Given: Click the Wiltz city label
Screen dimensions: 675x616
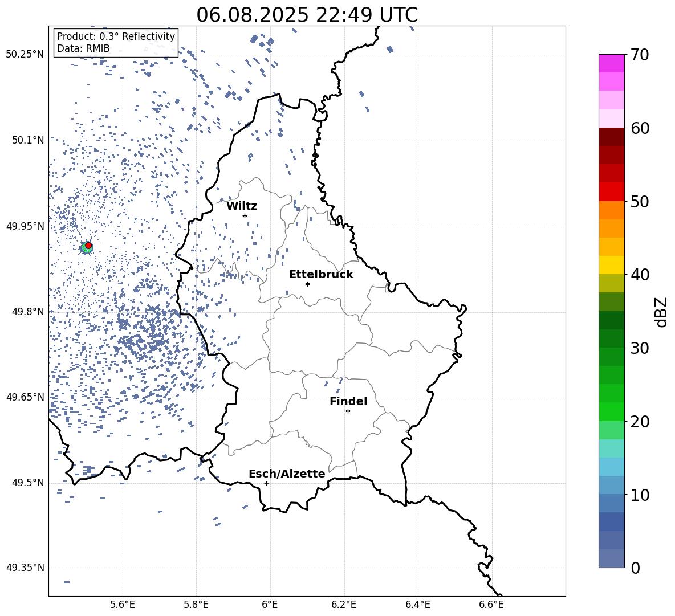Looking at the screenshot, I should click(x=242, y=206).
